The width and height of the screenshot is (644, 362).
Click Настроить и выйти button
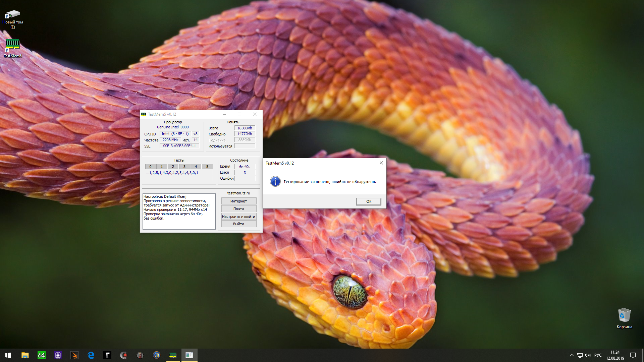click(x=238, y=217)
